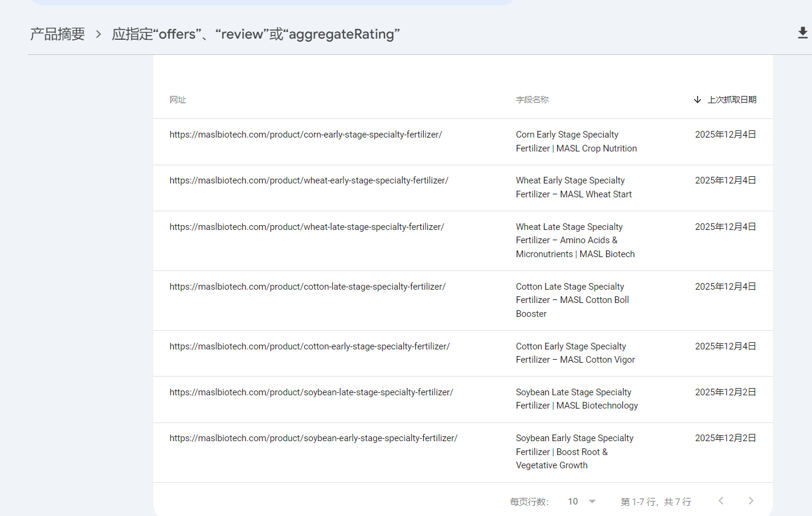Open the cotton-early-stage-specialty-fertilizer URL row
Viewport: 812px width, 516px height.
pos(463,353)
